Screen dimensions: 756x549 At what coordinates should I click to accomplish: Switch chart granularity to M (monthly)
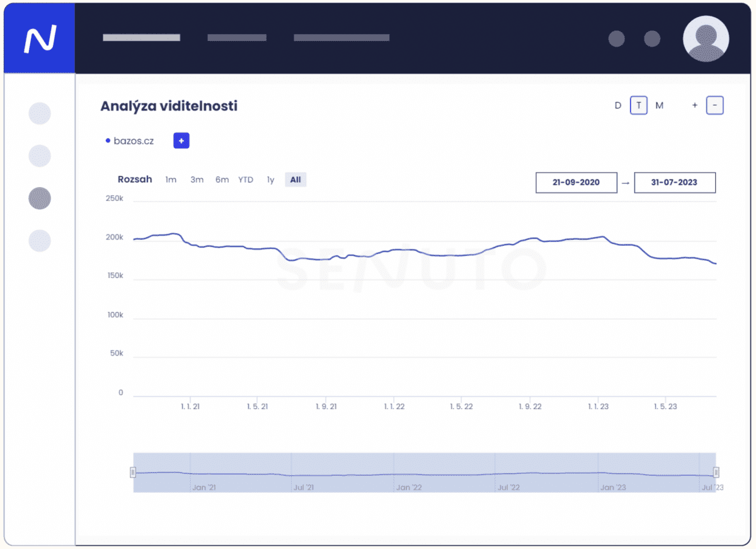[x=660, y=105]
